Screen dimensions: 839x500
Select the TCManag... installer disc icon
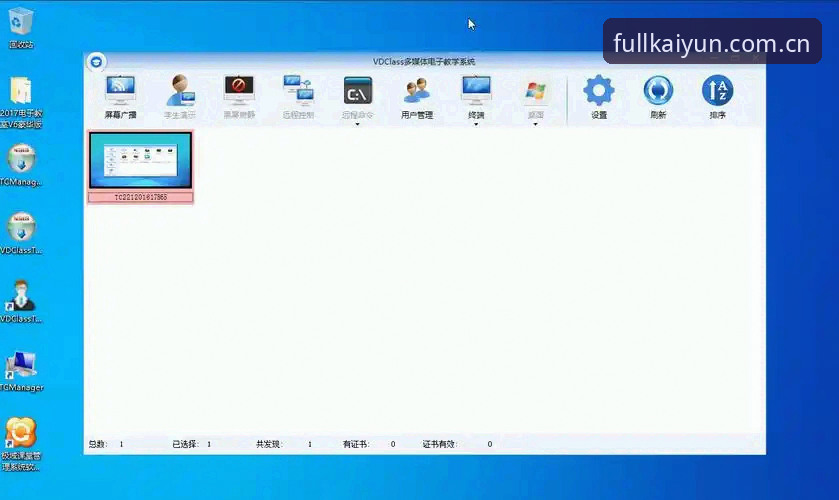(21, 165)
